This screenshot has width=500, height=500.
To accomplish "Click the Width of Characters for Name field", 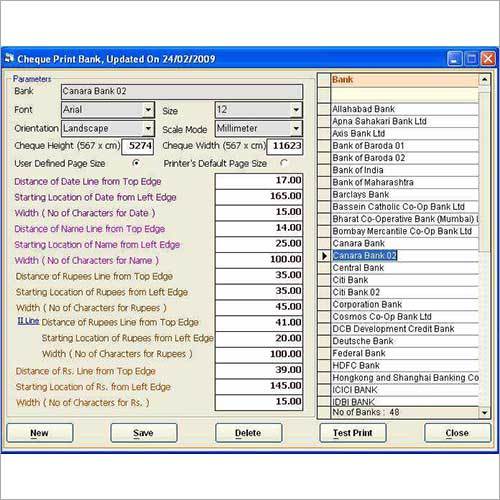I will (259, 259).
